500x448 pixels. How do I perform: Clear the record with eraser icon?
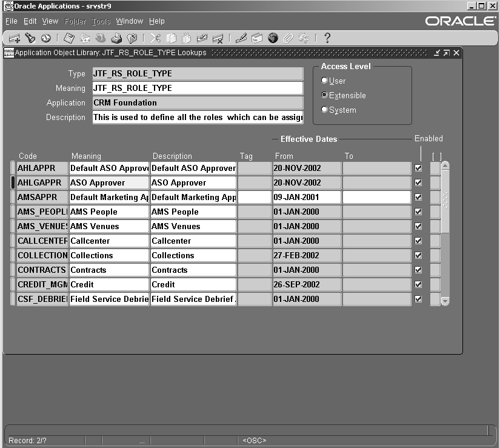click(x=202, y=38)
